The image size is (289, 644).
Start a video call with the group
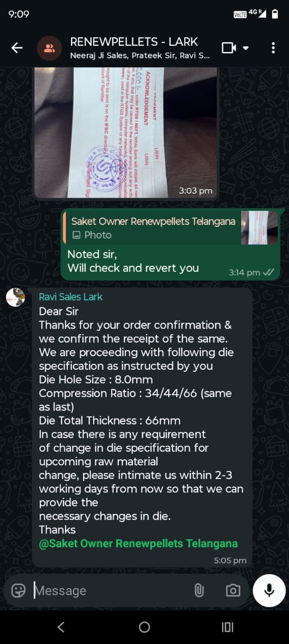tap(229, 48)
